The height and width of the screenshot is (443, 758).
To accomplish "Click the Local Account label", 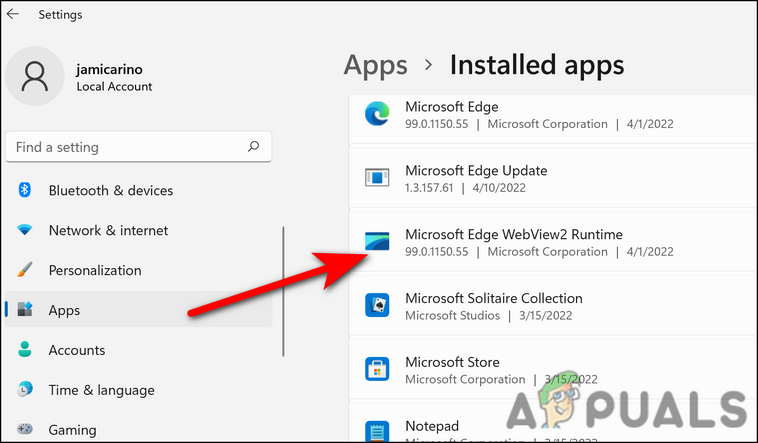I will [114, 87].
